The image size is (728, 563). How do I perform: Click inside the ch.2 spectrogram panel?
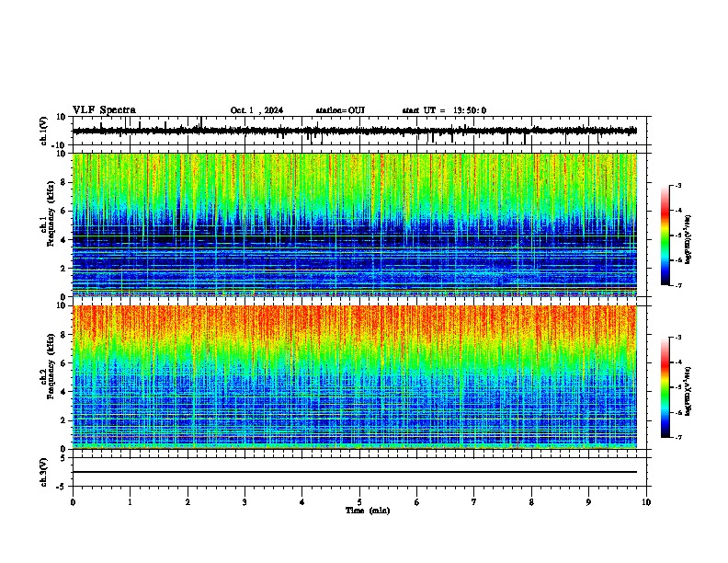tap(355, 377)
